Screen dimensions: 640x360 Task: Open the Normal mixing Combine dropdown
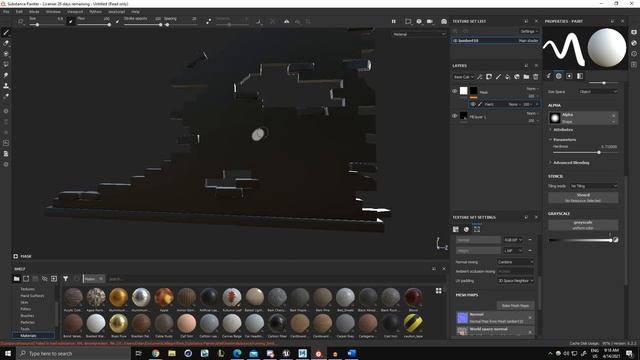tap(516, 262)
